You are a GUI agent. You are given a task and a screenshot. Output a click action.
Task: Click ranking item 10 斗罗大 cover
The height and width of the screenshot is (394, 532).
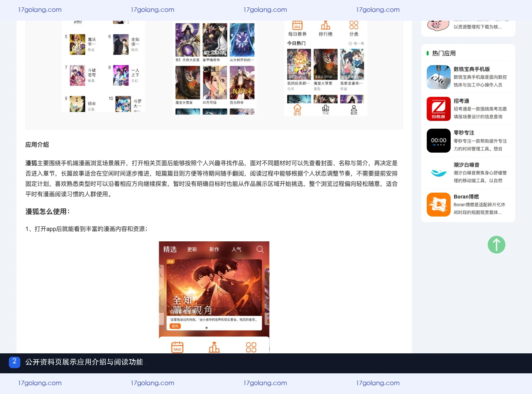click(x=123, y=104)
